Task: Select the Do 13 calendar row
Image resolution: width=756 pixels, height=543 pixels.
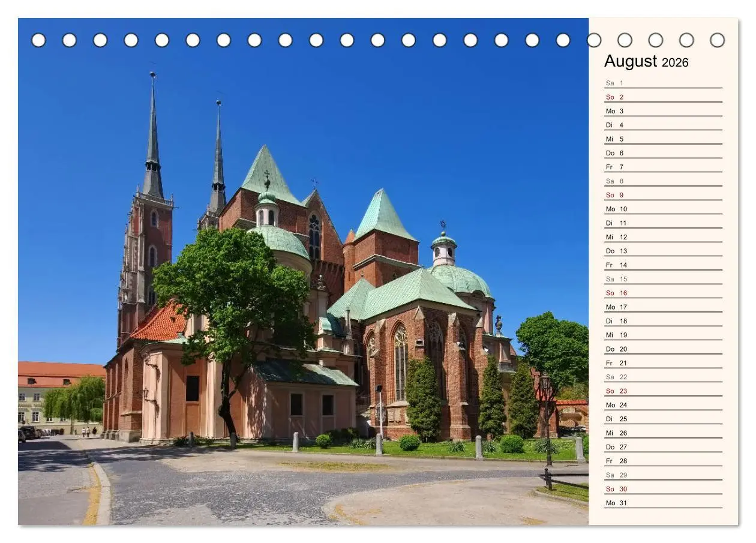Action: tap(663, 251)
